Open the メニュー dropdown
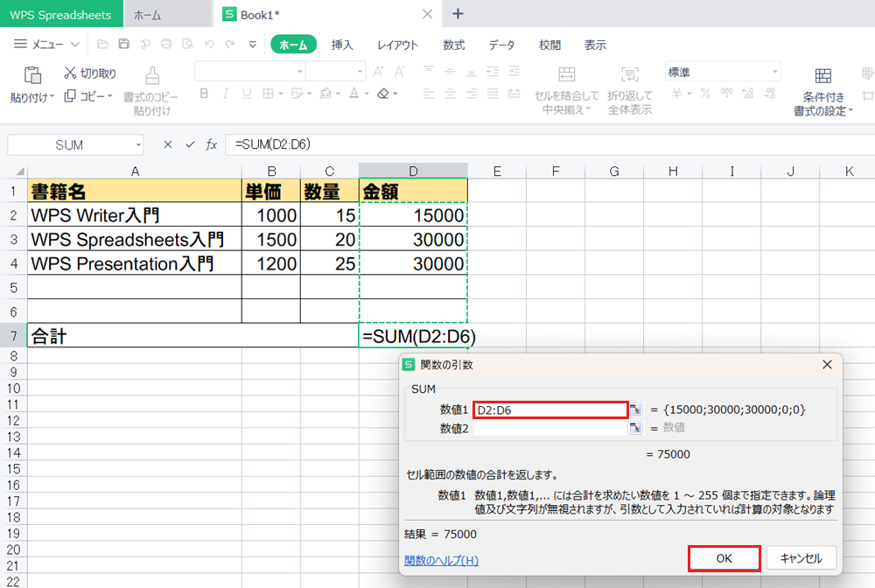This screenshot has height=588, width=875. tap(47, 44)
